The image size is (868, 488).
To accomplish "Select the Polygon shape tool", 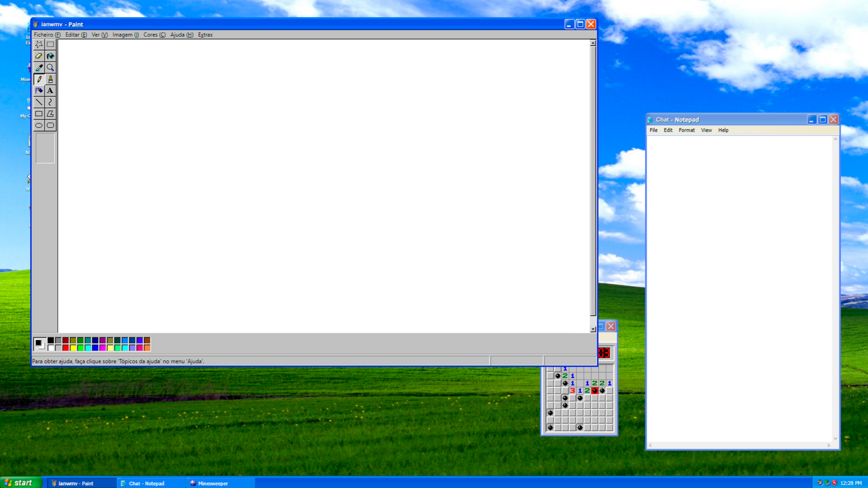I will point(50,114).
